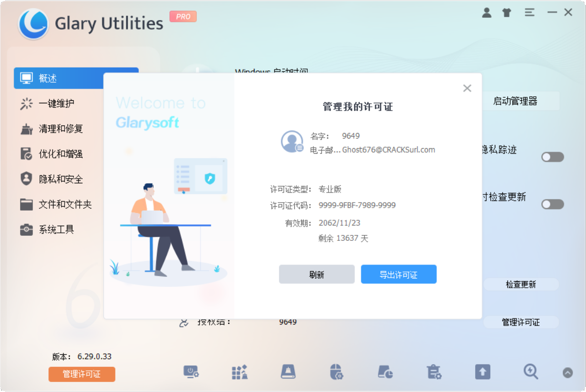
Task: Click the white 管理许可证 button in overview panel
Action: (x=521, y=322)
